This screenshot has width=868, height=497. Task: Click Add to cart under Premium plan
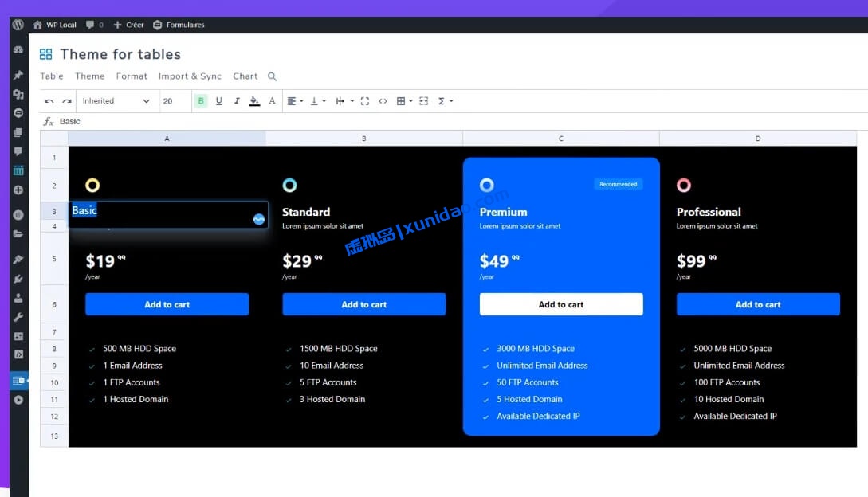coord(561,303)
